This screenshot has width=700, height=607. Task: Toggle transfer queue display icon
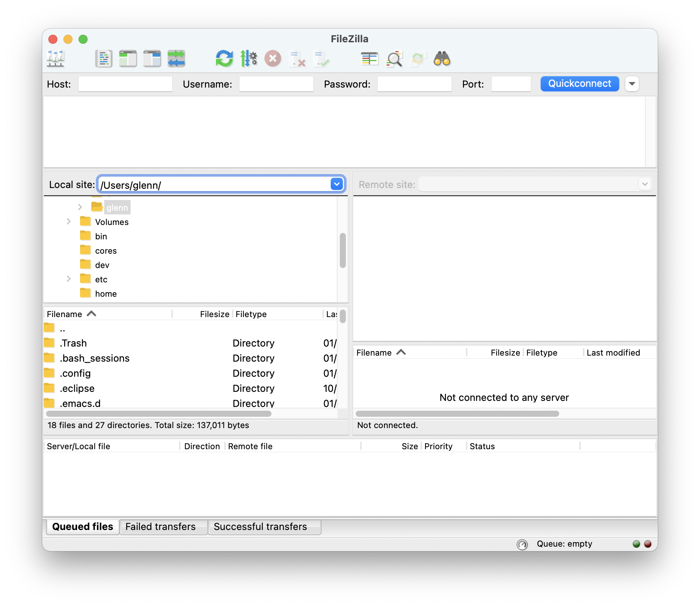coord(176,59)
